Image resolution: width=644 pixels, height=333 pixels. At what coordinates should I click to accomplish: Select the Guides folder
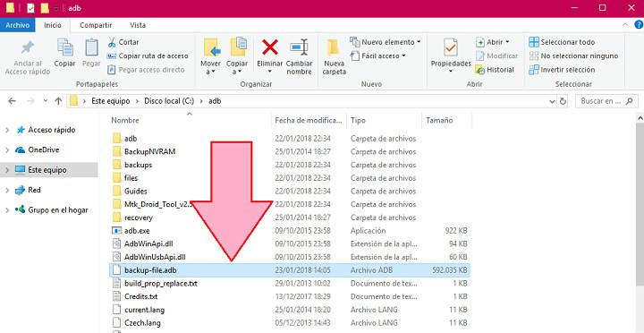coord(135,192)
